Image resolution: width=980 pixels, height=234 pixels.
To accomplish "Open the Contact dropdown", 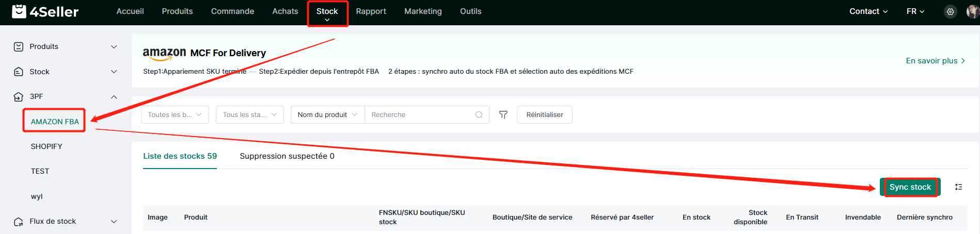I will 868,11.
